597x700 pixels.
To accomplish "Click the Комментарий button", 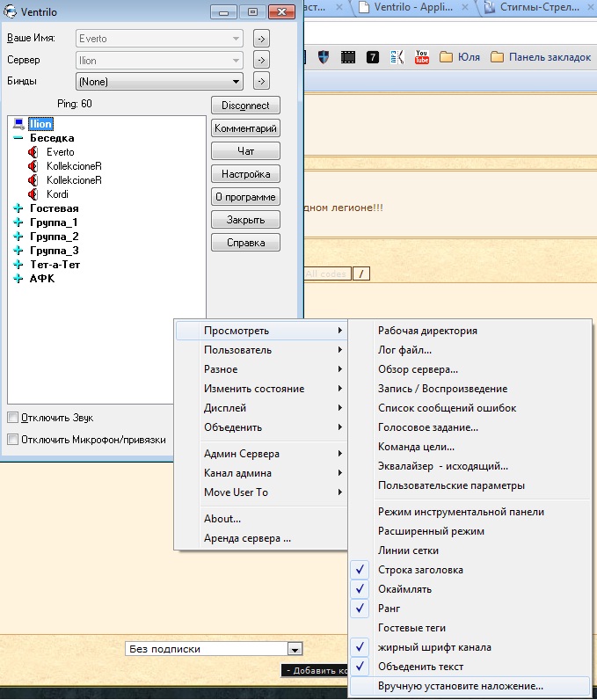I will point(245,128).
